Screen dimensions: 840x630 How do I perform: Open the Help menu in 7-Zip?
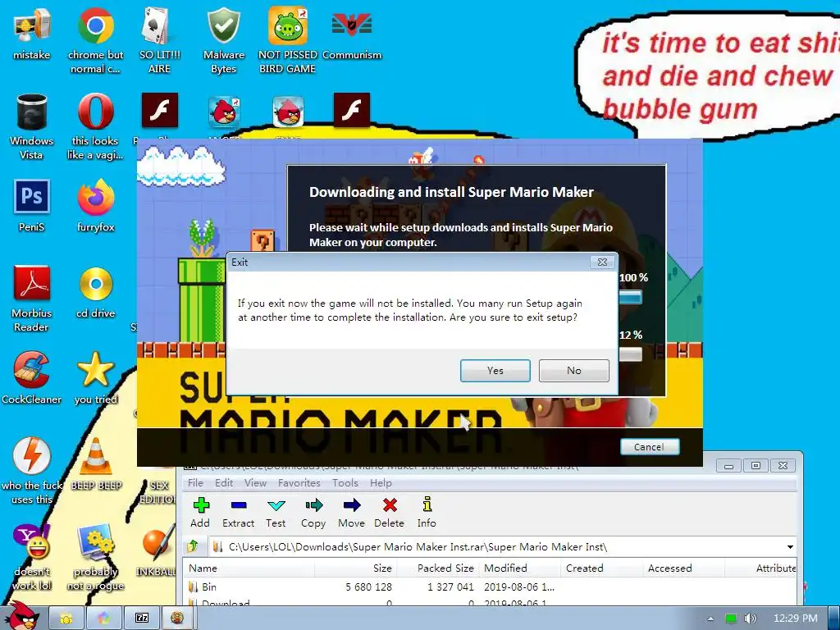click(x=381, y=482)
